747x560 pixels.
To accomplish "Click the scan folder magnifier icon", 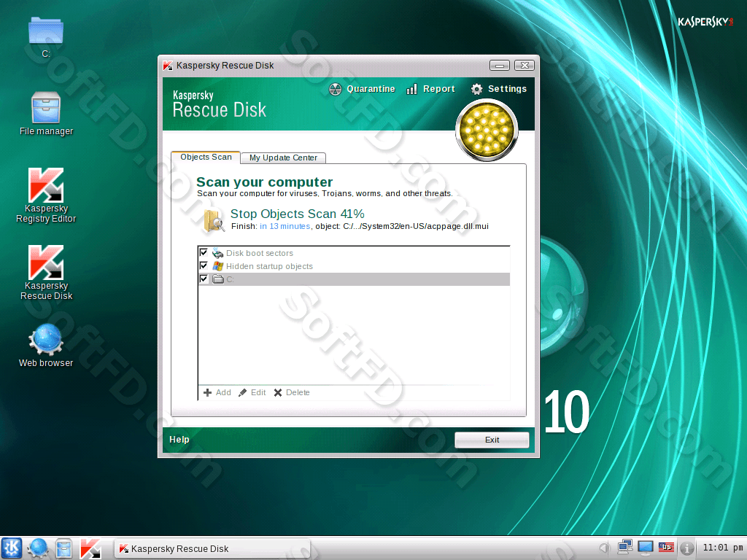I will [x=214, y=220].
